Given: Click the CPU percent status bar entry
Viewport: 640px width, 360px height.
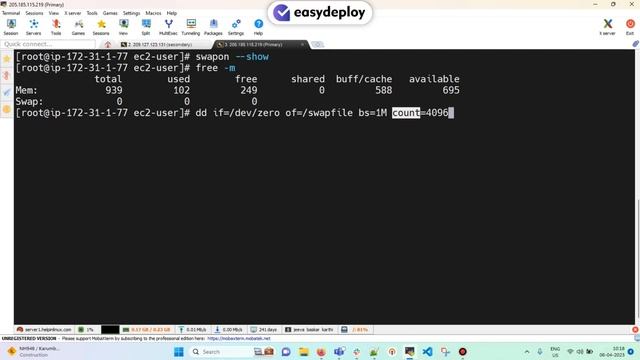Looking at the screenshot, I should click(x=86, y=329).
